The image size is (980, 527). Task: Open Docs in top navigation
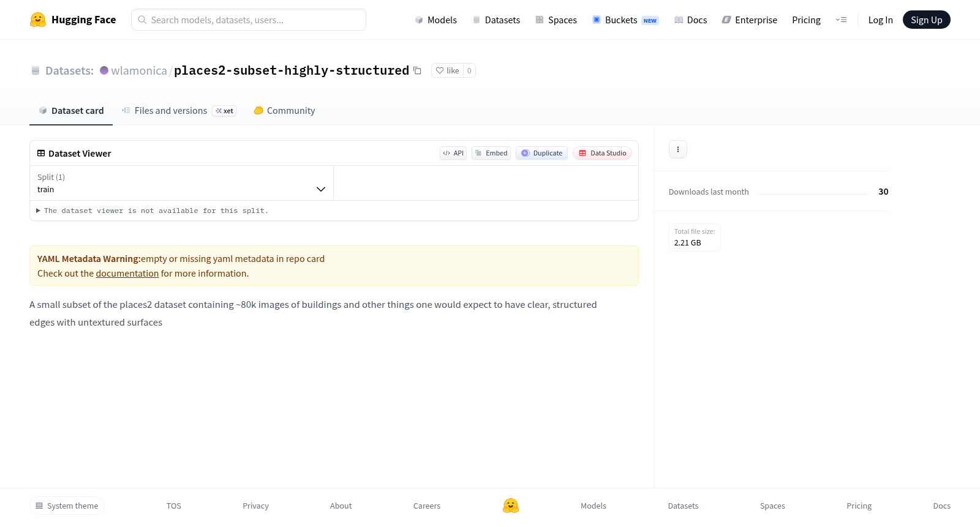(690, 20)
